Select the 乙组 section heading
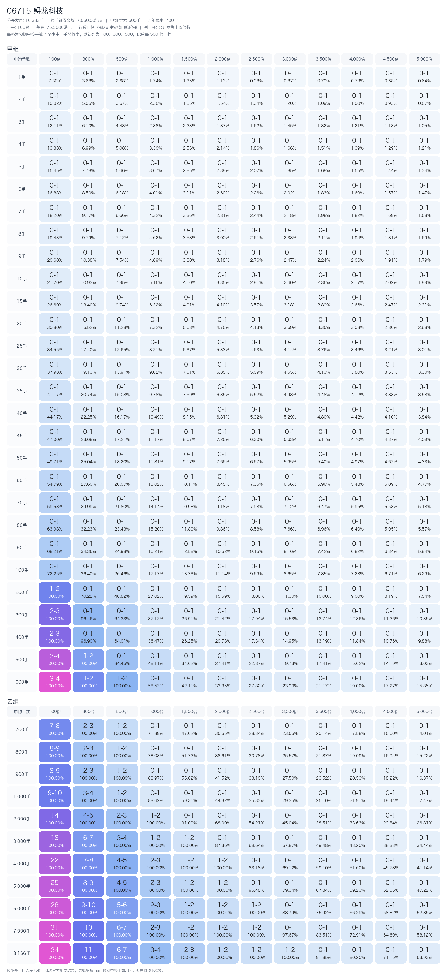The image size is (447, 980). point(13,702)
